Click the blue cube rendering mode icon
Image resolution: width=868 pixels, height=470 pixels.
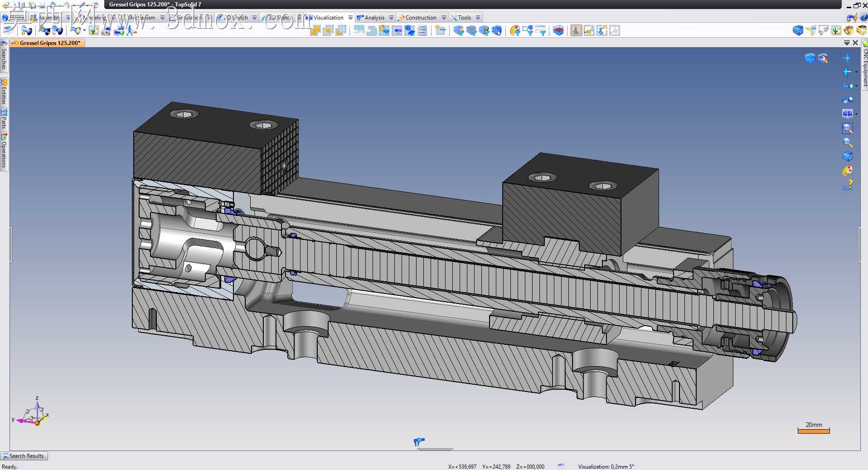click(847, 157)
